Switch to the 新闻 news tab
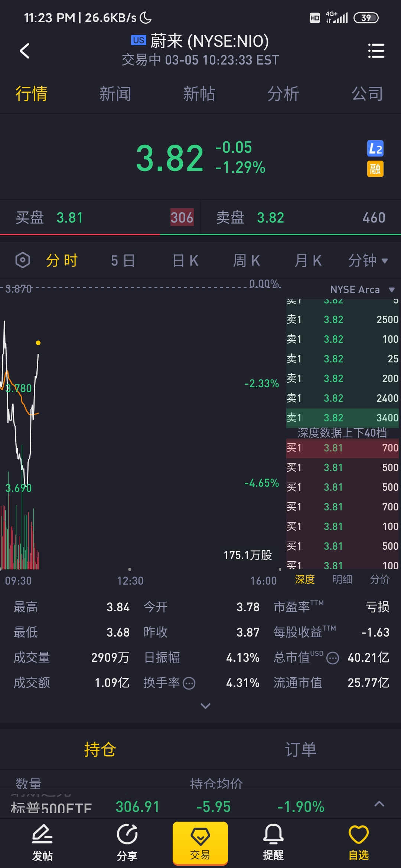 (x=115, y=94)
